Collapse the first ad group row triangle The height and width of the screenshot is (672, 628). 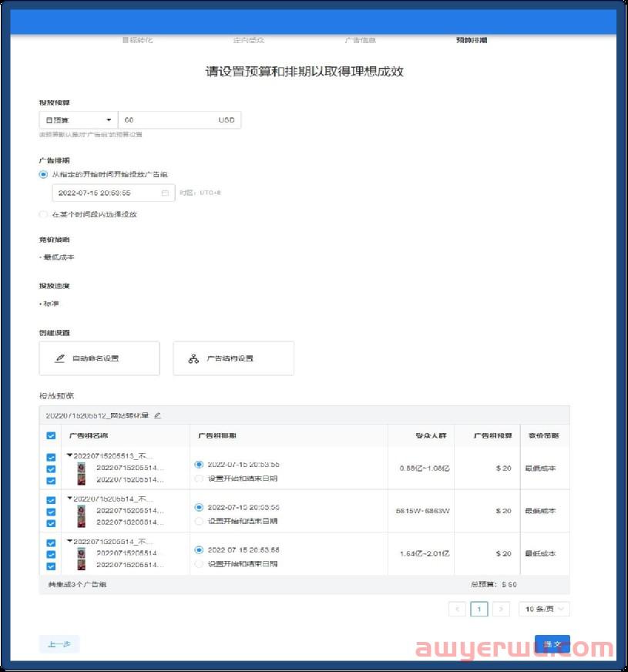coord(69,455)
